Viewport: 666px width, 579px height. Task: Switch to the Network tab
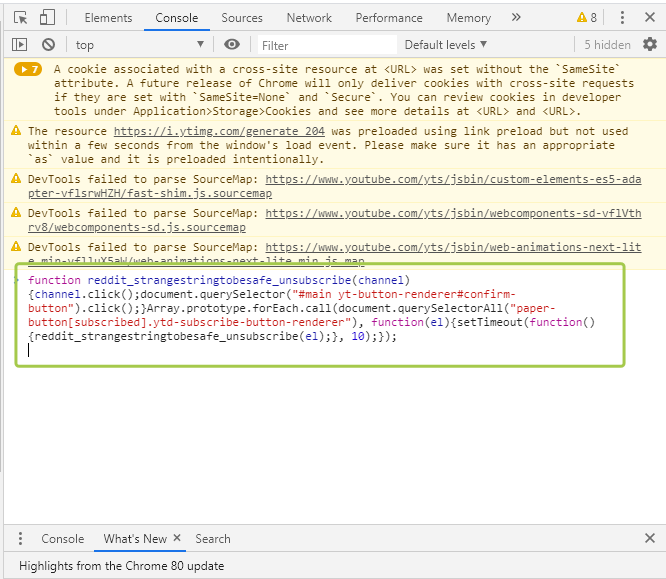(x=309, y=18)
